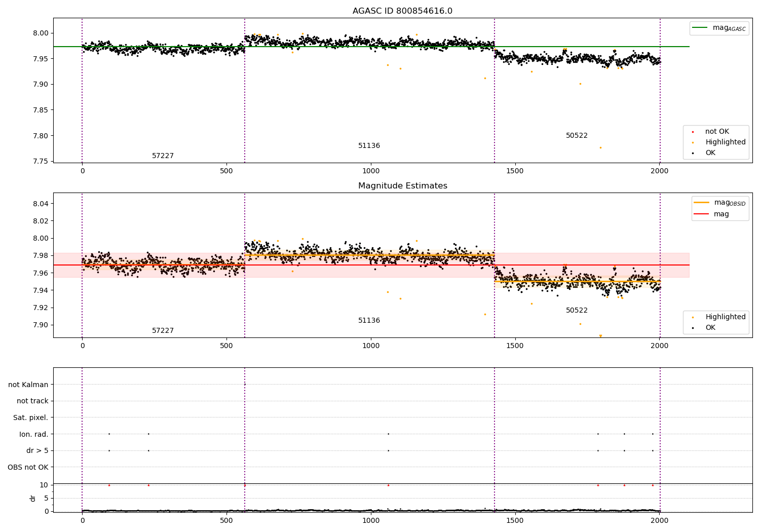Screen dimensions: 760x532
Task: Click the 'not Kalman' dot near x=560
Action: click(245, 385)
